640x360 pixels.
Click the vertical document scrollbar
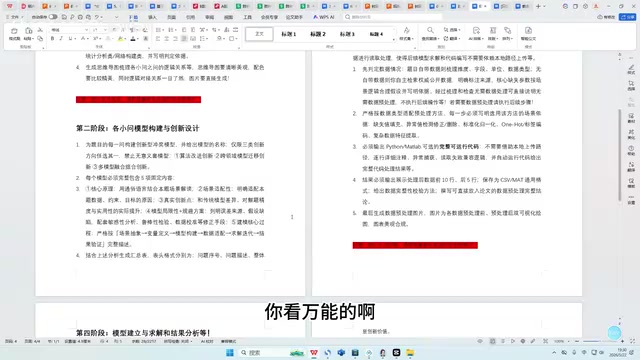(x=620, y=155)
